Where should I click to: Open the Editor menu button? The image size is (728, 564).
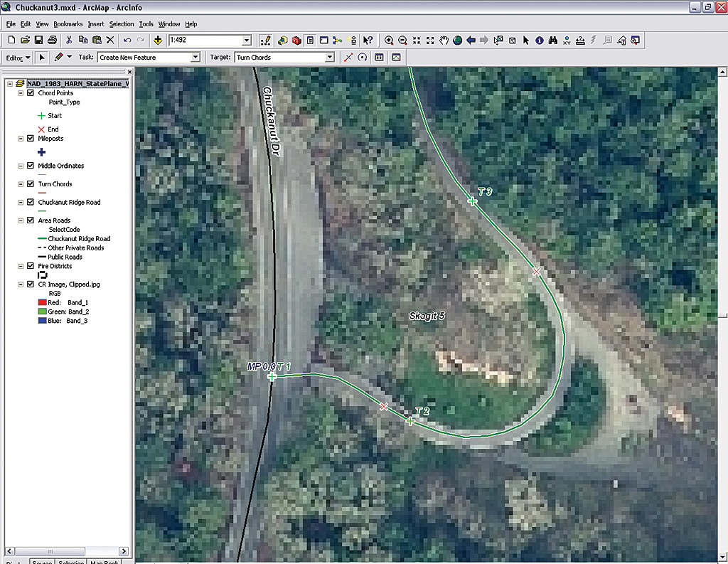point(18,58)
